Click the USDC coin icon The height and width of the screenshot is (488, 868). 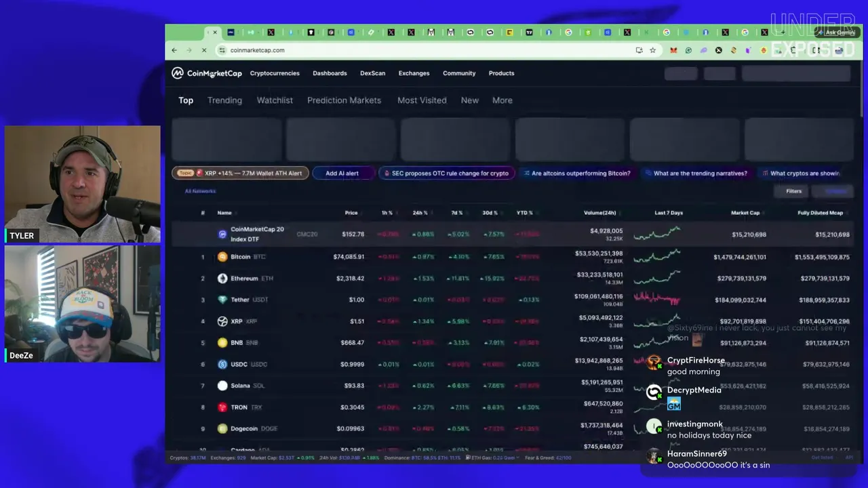(222, 364)
